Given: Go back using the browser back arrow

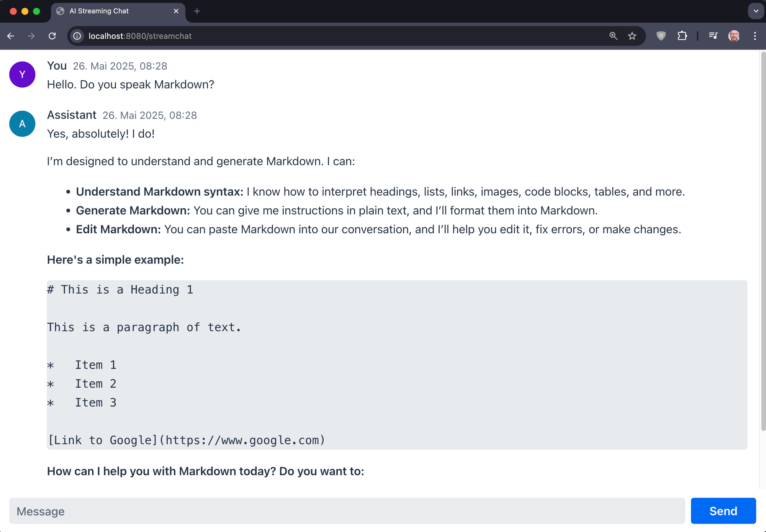Looking at the screenshot, I should coord(11,36).
